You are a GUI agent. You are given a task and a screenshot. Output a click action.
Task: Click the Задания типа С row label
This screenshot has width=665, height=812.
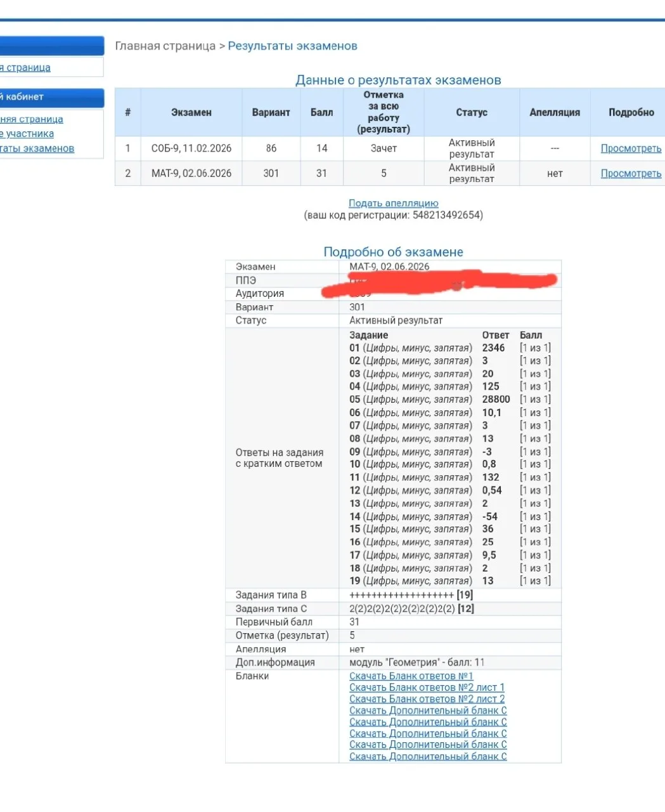271,609
